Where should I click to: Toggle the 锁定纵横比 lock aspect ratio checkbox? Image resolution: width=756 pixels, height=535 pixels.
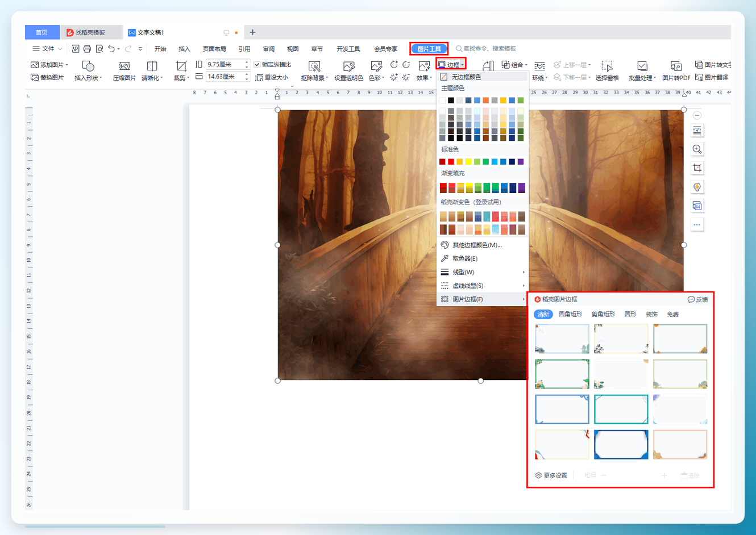tap(257, 65)
